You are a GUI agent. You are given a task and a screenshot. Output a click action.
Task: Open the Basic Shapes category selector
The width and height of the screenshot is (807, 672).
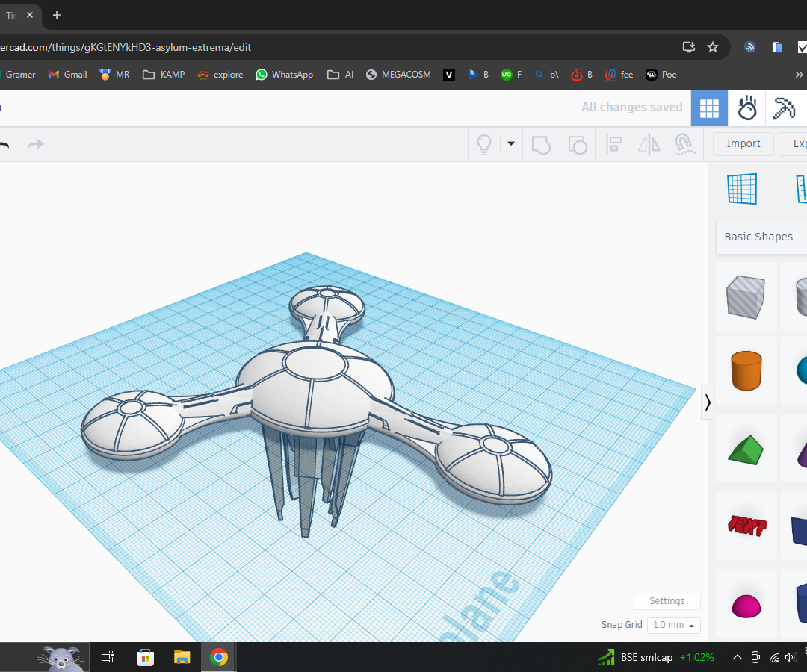point(759,236)
